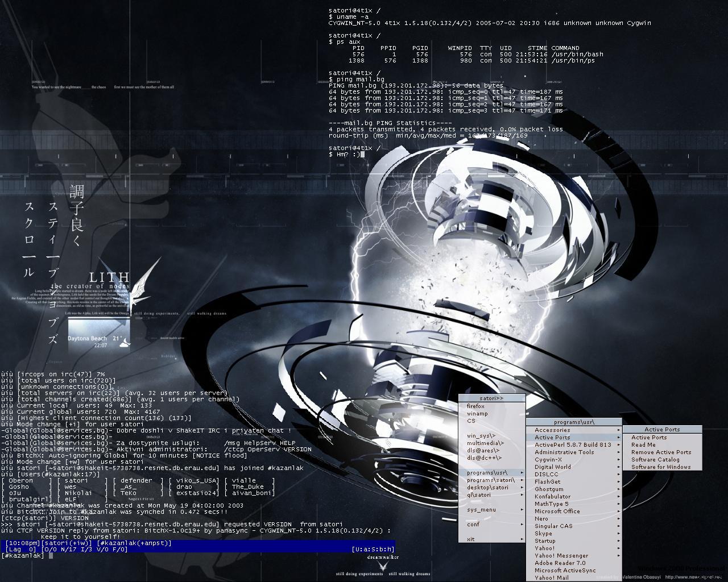
Task: Open the ActivePerl 5.8.7 Build 813 group
Action: tap(573, 445)
